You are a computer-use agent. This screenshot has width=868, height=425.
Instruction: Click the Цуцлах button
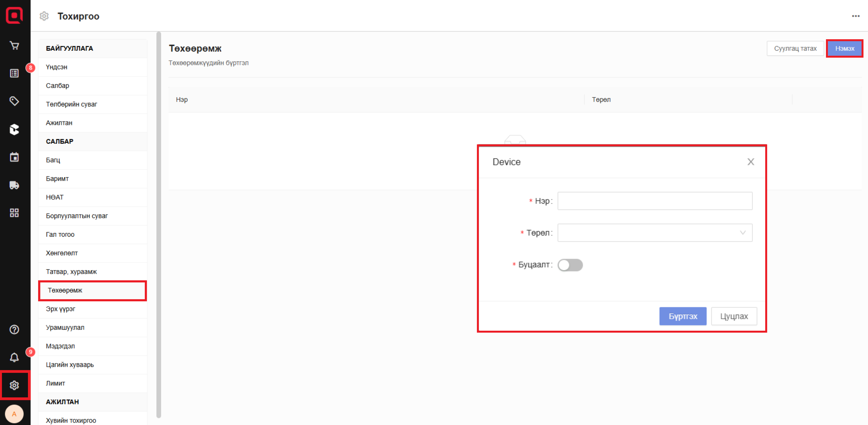coord(734,316)
